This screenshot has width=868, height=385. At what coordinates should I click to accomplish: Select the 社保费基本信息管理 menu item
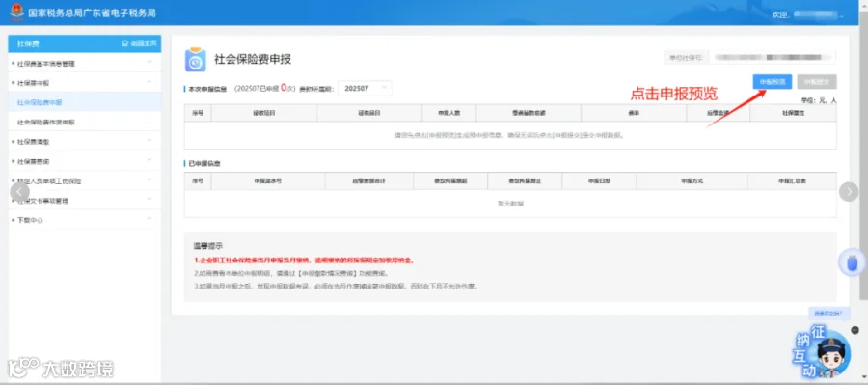coord(85,63)
